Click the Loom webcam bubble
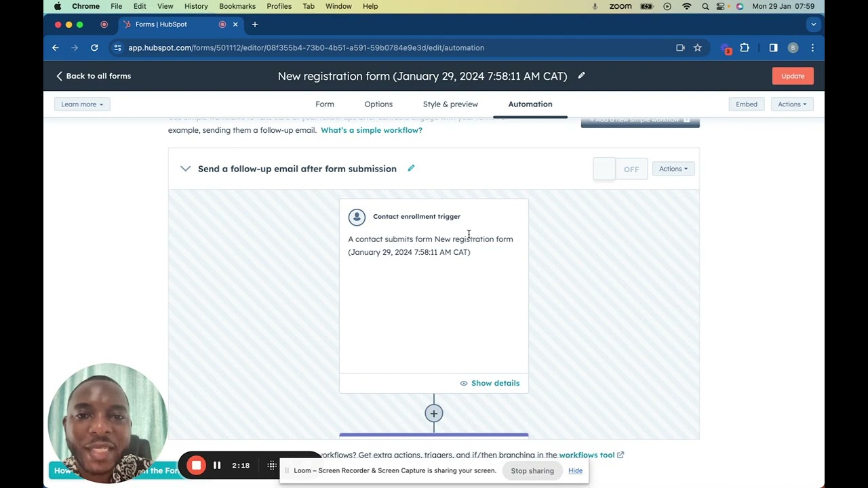The width and height of the screenshot is (868, 488). (108, 423)
